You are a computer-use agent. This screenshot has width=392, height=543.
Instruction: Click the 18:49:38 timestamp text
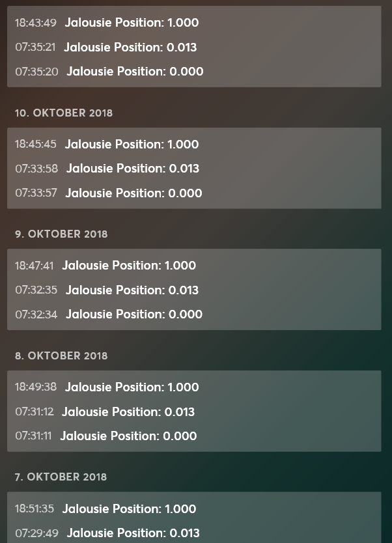(x=36, y=387)
